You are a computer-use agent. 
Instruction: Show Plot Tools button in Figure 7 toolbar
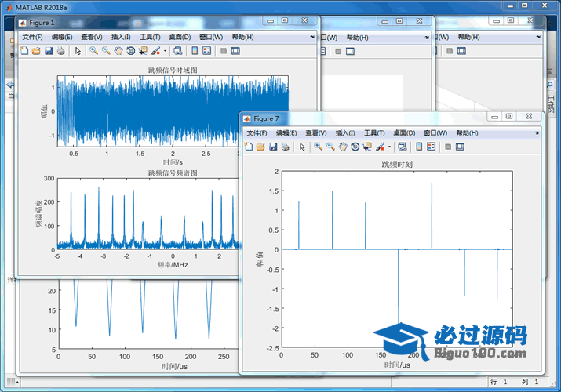pos(461,147)
